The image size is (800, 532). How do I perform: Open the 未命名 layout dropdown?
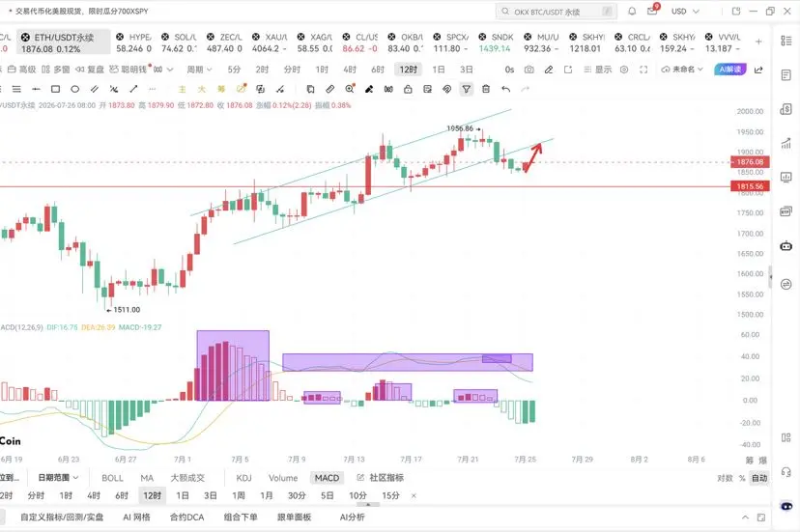682,70
